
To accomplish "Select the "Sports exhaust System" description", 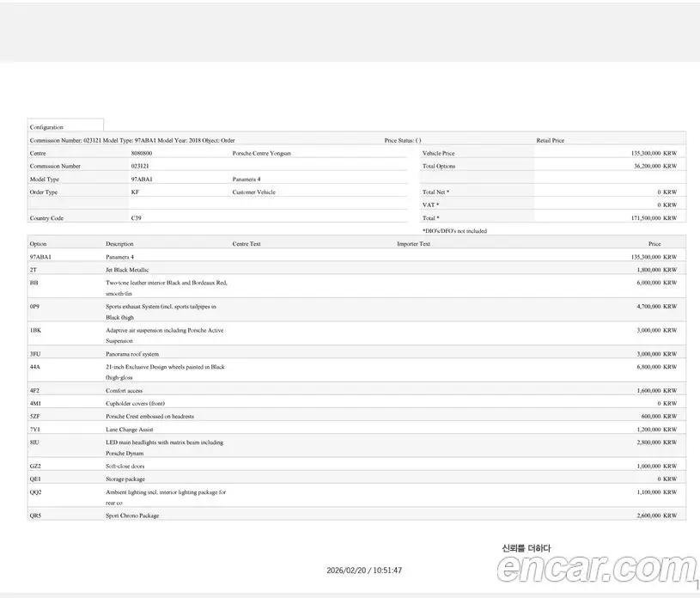I will 161,312.
